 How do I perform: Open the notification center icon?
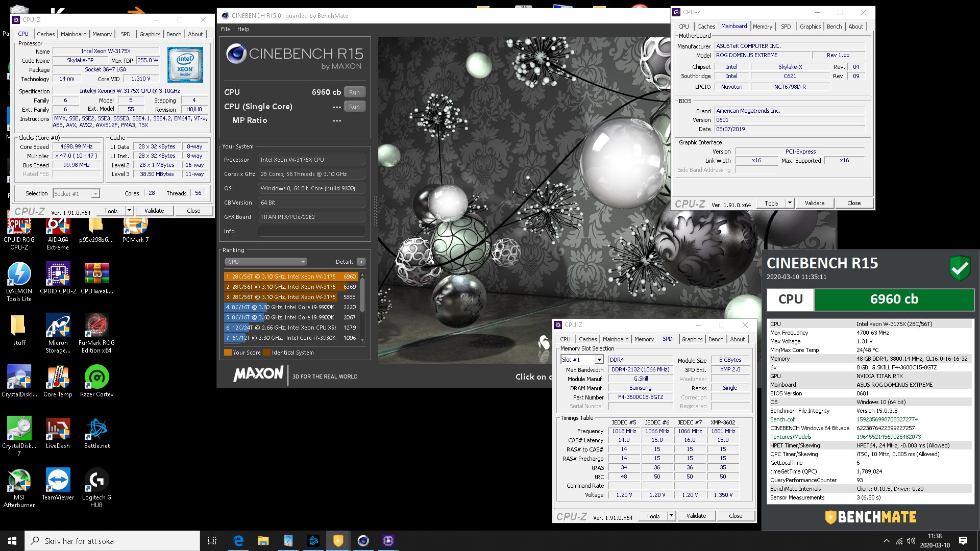click(x=963, y=541)
